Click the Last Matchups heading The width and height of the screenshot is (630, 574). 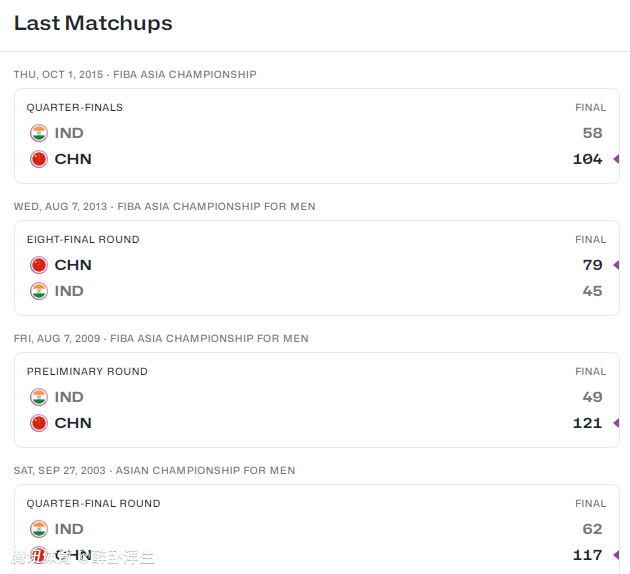[93, 23]
